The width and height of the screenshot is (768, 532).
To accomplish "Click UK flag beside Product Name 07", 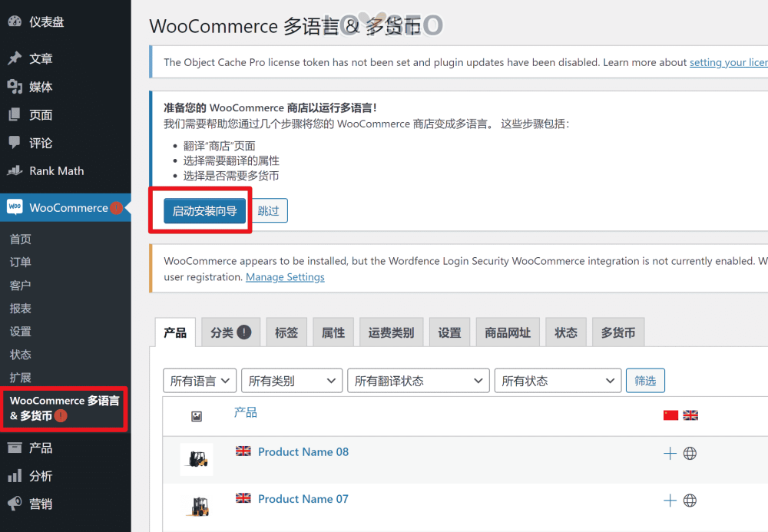I will [x=243, y=497].
